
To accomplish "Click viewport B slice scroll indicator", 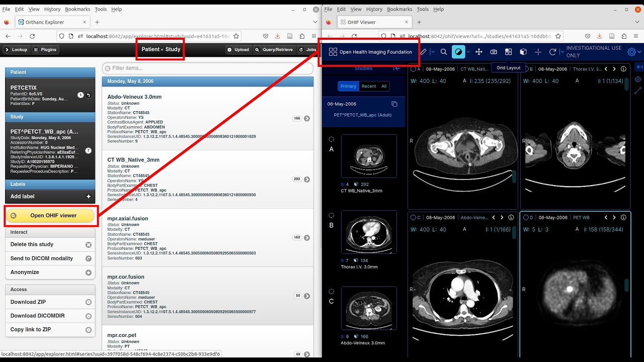I will 626,84.
